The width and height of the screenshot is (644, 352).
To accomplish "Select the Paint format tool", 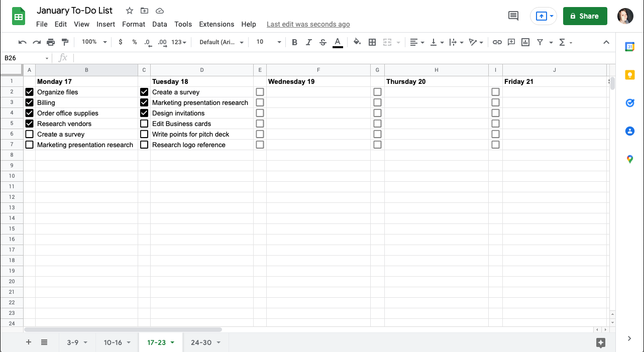I will pyautogui.click(x=66, y=42).
